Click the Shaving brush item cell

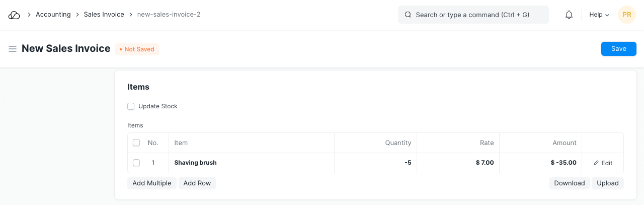point(252,163)
